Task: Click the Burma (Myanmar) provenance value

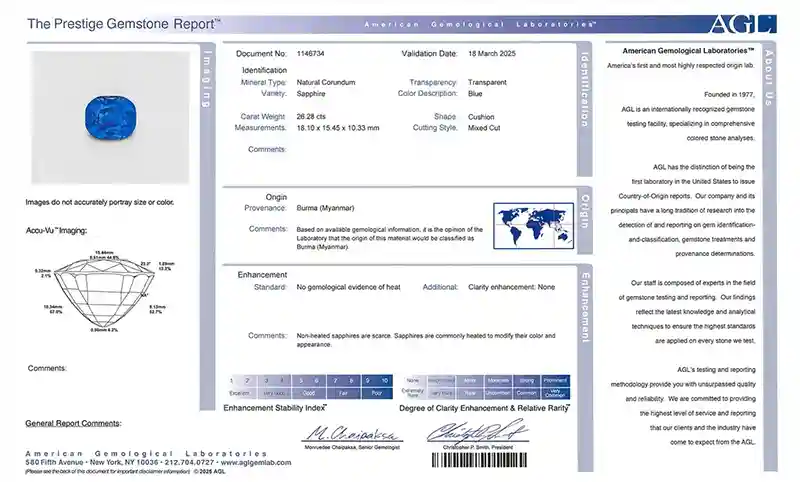Action: coord(325,207)
